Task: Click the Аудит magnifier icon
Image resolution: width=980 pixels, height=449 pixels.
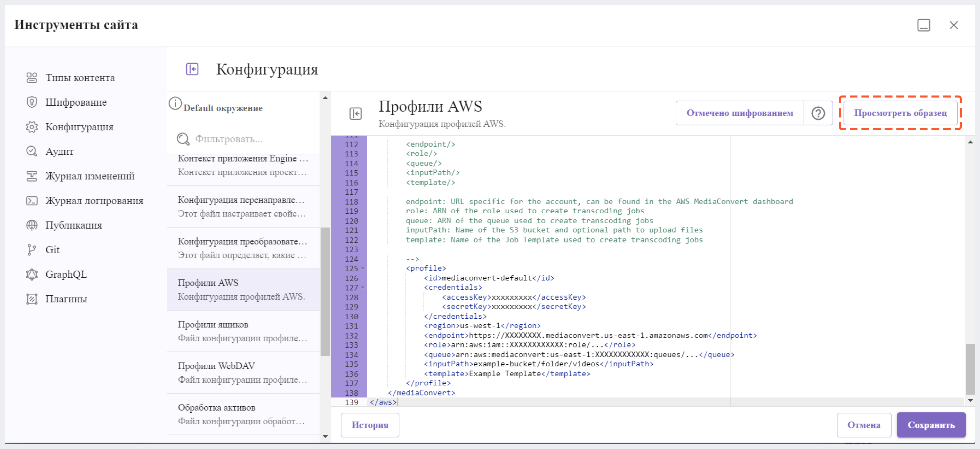Action: (31, 151)
